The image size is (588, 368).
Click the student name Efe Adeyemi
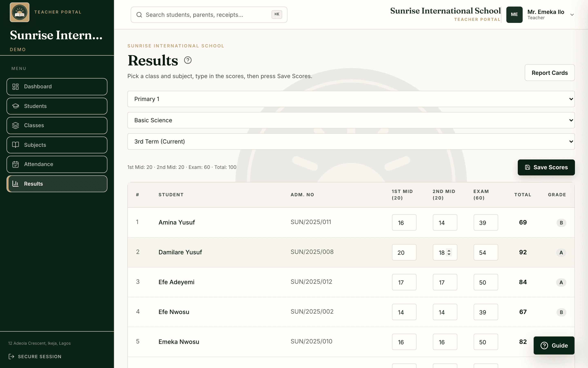[176, 282]
